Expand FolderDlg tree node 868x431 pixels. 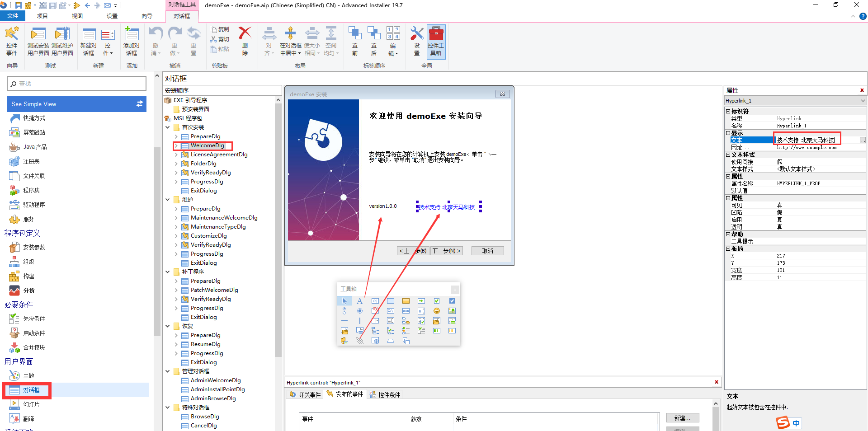click(176, 164)
